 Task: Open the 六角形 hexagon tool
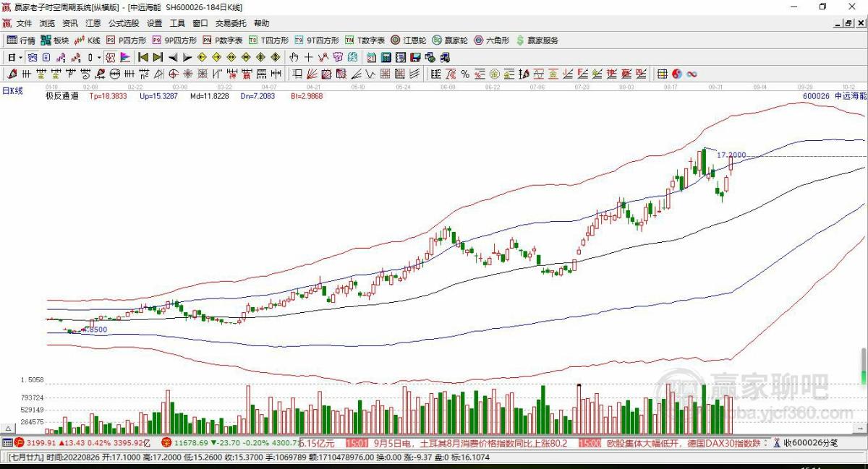pyautogui.click(x=492, y=40)
